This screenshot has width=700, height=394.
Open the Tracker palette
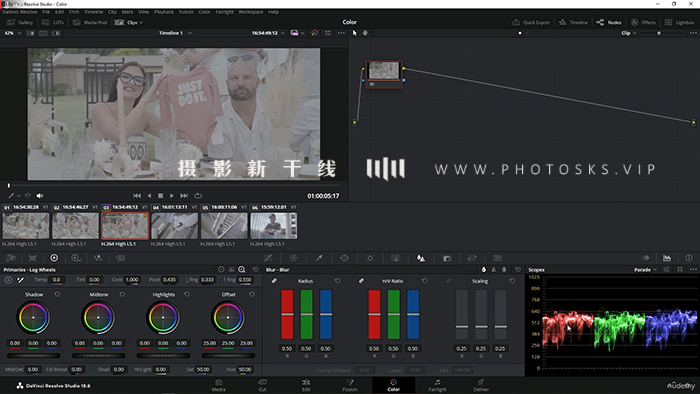370,258
